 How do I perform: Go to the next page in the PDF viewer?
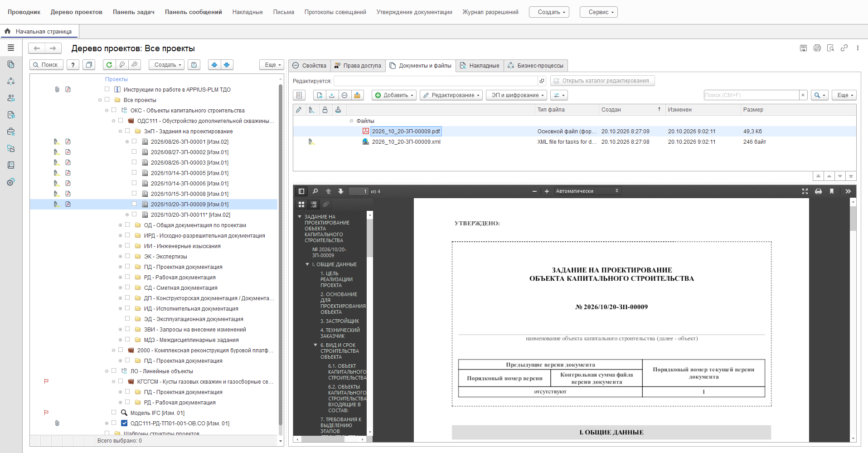341,191
